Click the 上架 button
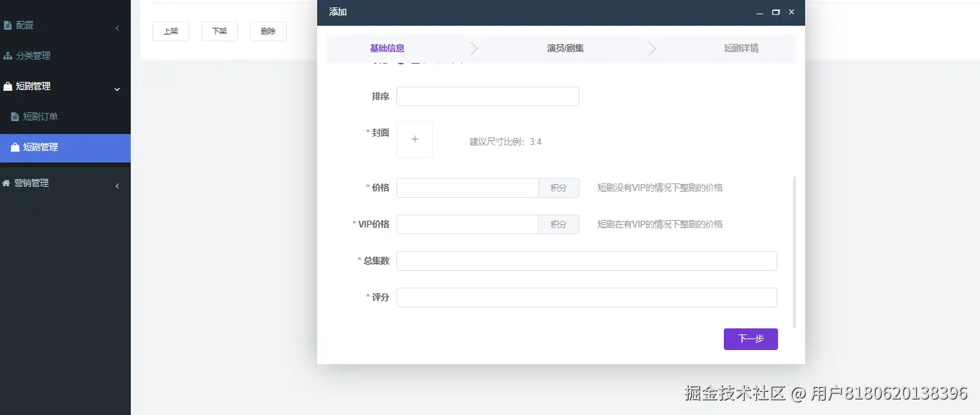Viewport: 980px width, 415px height. coord(170,30)
